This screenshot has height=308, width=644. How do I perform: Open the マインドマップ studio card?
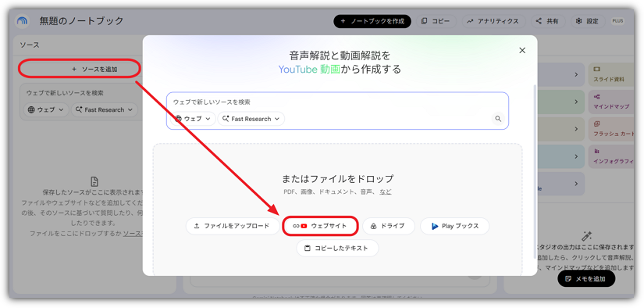tap(611, 102)
